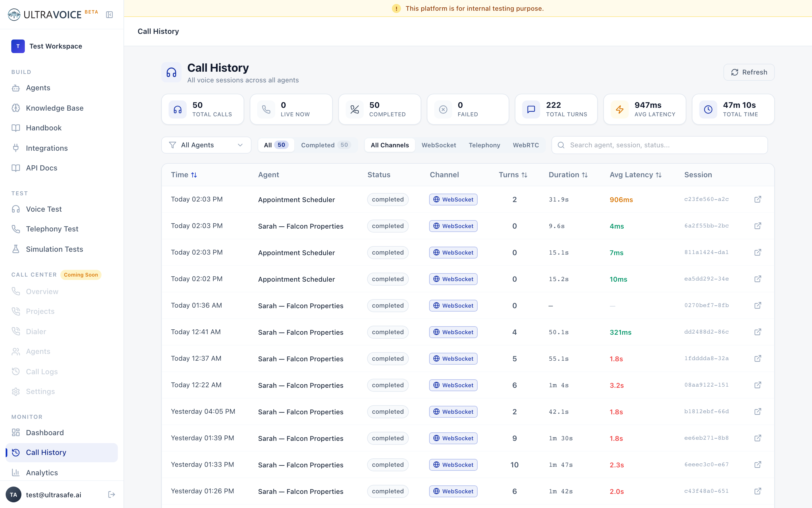The height and width of the screenshot is (508, 812).
Task: Open session link for dd2488d2-86c
Action: click(758, 332)
